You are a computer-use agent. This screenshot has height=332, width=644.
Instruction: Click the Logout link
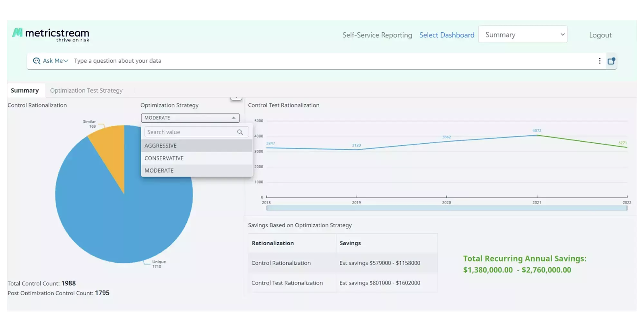pos(600,35)
